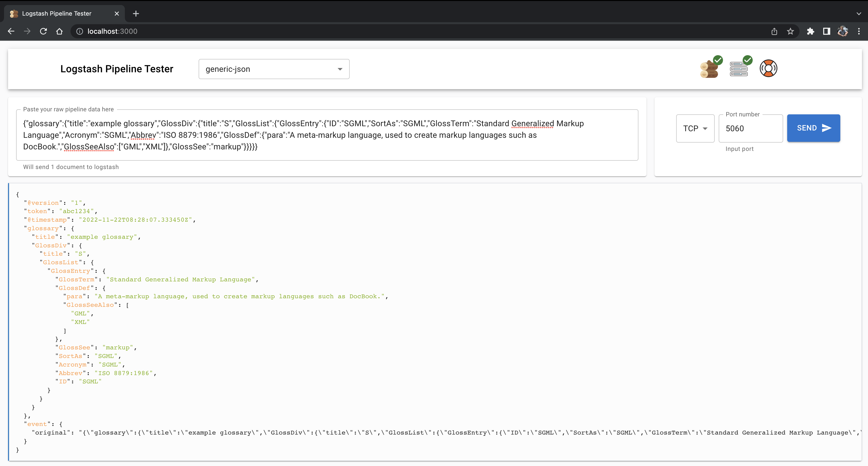Viewport: 868px width, 466px height.
Task: Click the share page icon
Action: 774,31
